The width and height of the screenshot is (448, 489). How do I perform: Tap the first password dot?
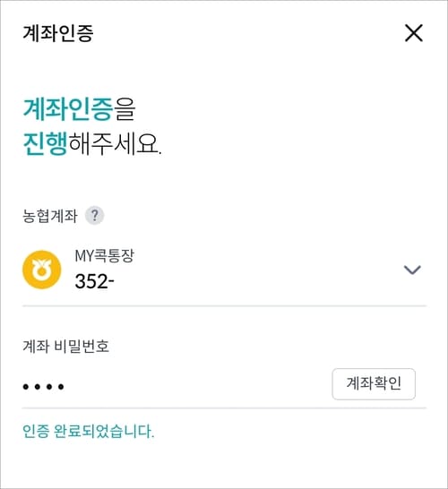[26, 387]
